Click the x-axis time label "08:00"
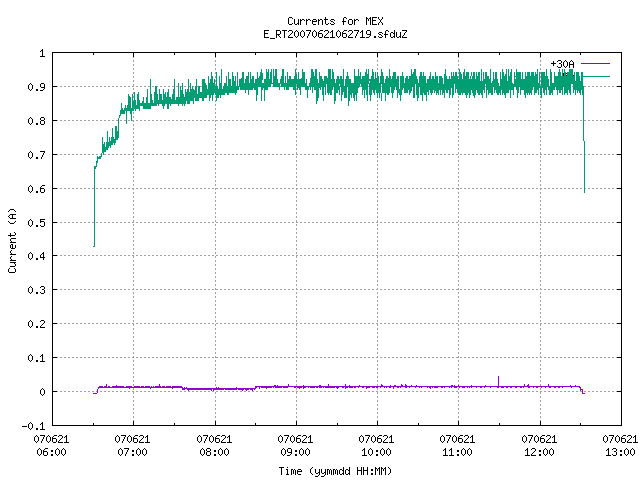The height and width of the screenshot is (480, 640). click(214, 452)
